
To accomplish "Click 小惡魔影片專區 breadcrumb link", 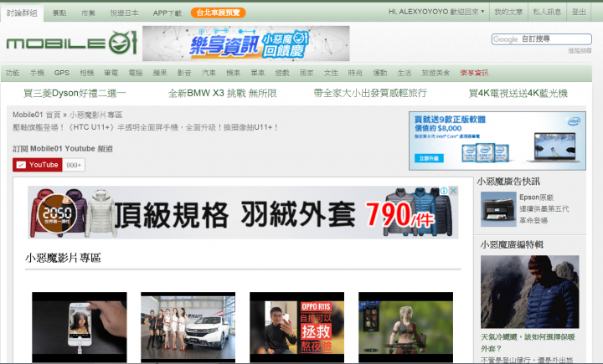I will coord(95,115).
